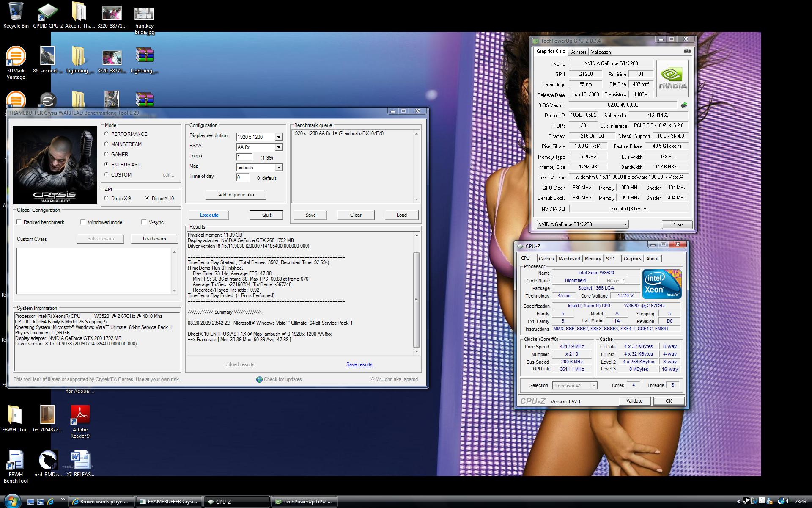The width and height of the screenshot is (812, 508).
Task: Open Caches tab in CPU-Z
Action: (546, 259)
